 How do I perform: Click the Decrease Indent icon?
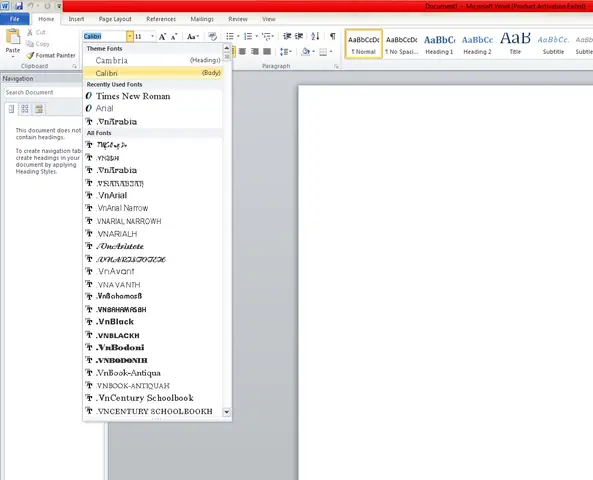click(x=287, y=36)
